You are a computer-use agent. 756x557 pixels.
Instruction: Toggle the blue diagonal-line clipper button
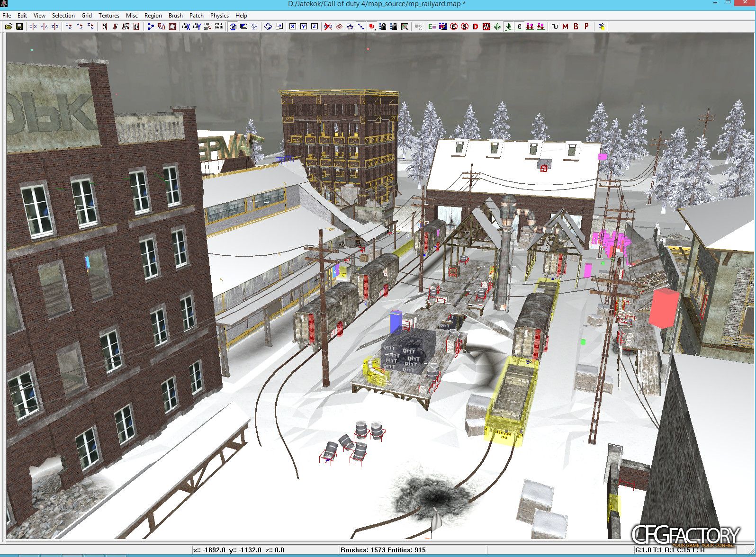[x=361, y=27]
